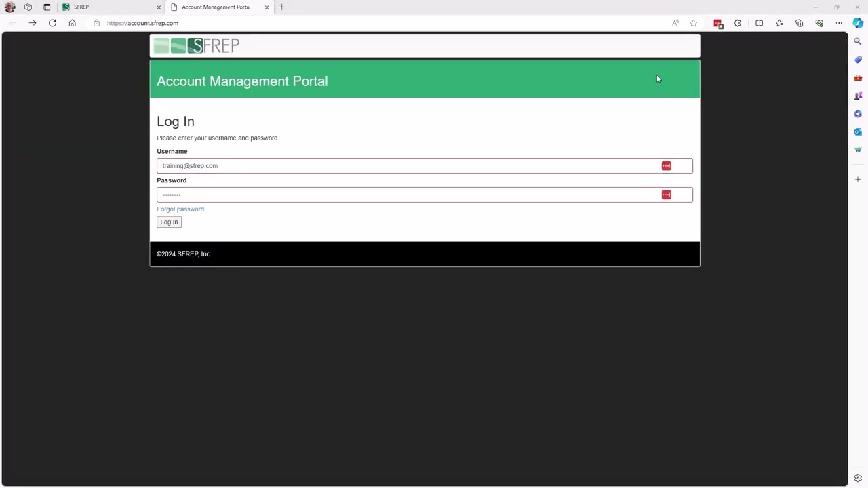The height and width of the screenshot is (488, 868).
Task: Open the Copilot icon
Action: coord(858,23)
